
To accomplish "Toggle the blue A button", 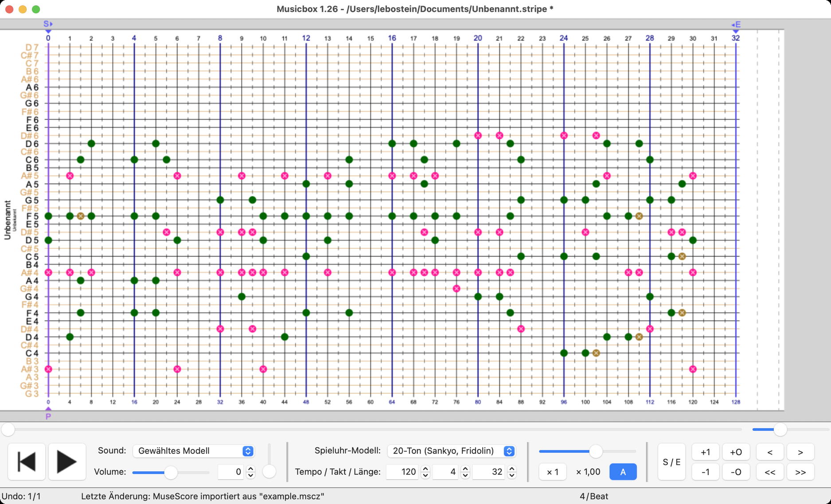I will pos(623,472).
